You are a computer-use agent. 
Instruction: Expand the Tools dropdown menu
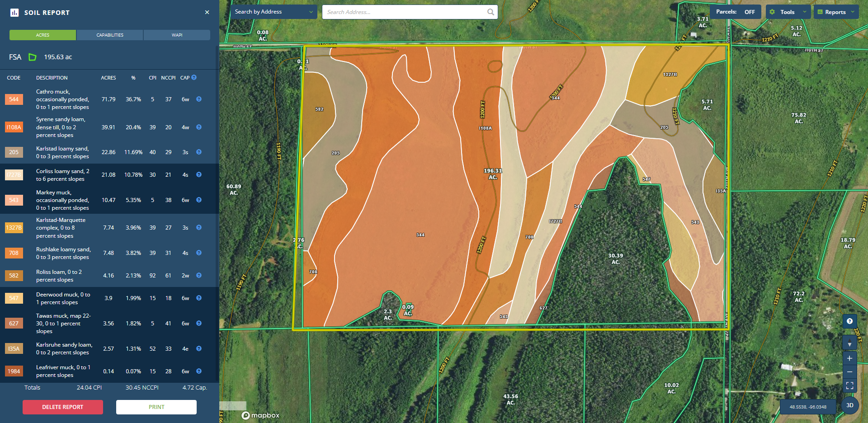pyautogui.click(x=788, y=12)
